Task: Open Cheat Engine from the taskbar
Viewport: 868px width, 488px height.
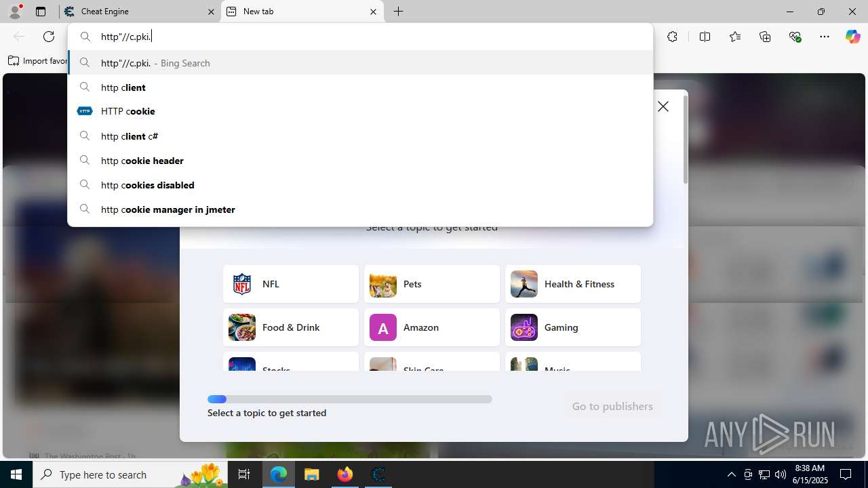Action: point(378,474)
